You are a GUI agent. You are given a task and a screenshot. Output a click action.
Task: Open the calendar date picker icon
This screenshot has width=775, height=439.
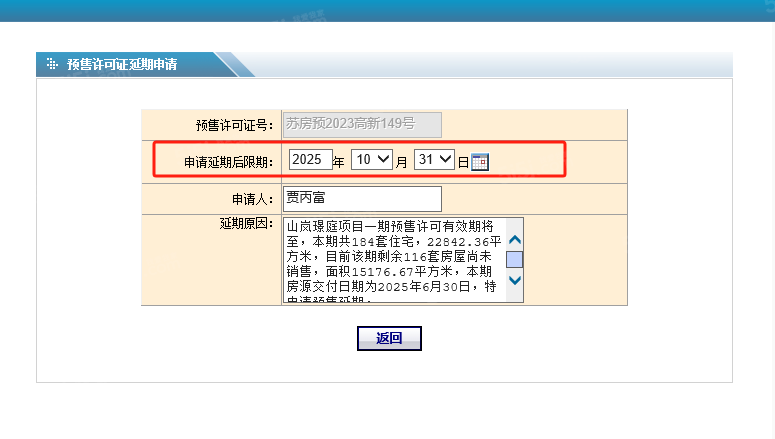pos(479,162)
